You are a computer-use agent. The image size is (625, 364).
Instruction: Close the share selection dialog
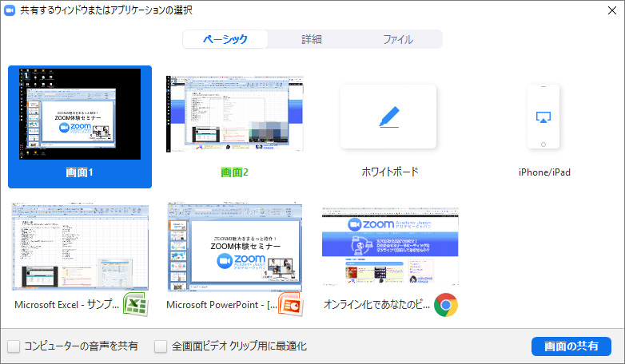coord(611,10)
